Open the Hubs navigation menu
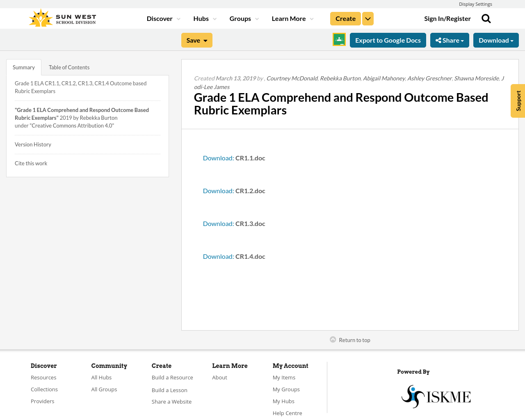The width and height of the screenshot is (525, 420). click(x=205, y=19)
